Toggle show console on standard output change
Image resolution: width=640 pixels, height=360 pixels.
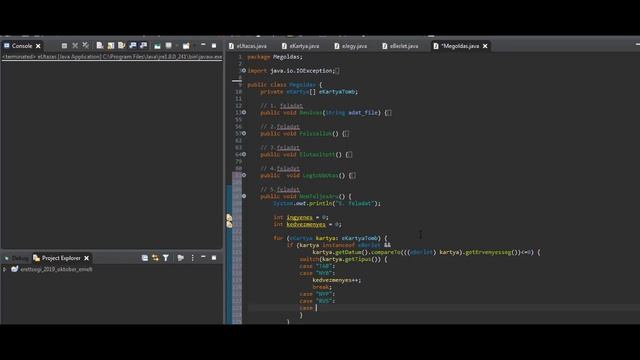click(x=133, y=46)
